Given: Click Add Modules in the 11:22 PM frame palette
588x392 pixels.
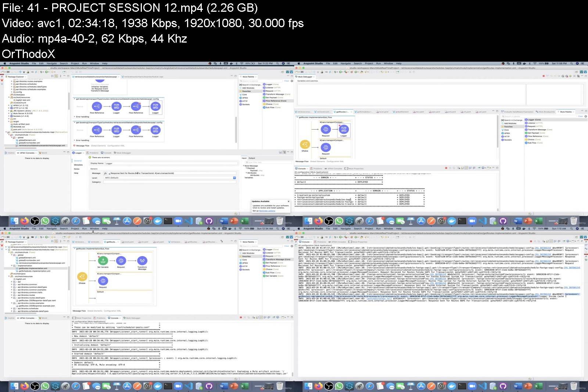Looking at the screenshot, I should point(248,88).
